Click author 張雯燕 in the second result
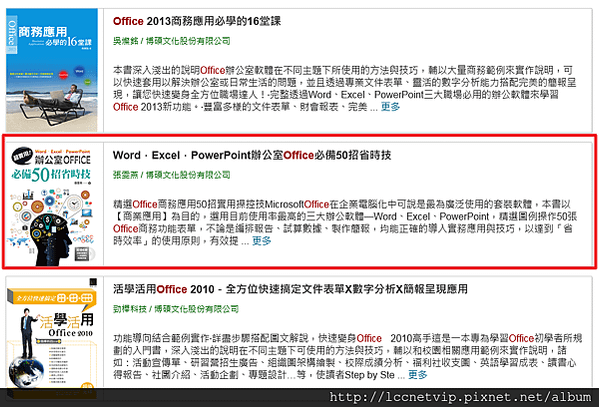 click(125, 175)
